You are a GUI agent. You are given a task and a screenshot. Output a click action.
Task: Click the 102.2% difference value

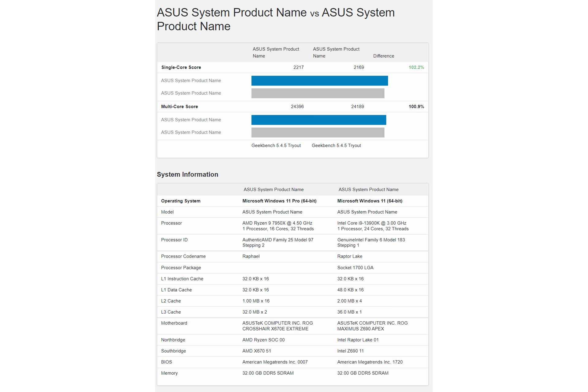point(416,67)
